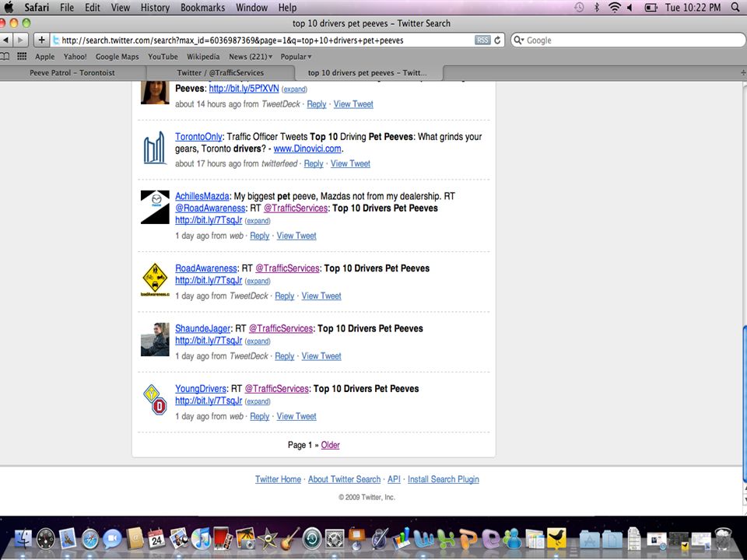Open the volume control in menu bar
The width and height of the screenshot is (747, 560).
tap(630, 7)
